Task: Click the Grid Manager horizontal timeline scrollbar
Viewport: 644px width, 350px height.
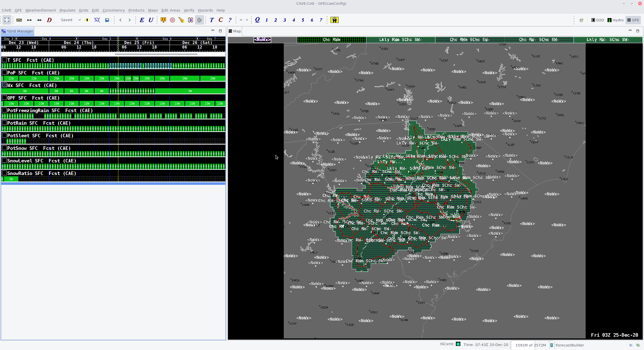Action: [156, 54]
